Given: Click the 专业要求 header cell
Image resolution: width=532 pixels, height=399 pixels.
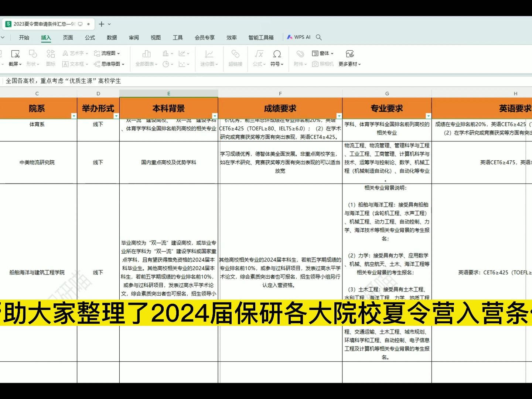Looking at the screenshot, I should 387,108.
